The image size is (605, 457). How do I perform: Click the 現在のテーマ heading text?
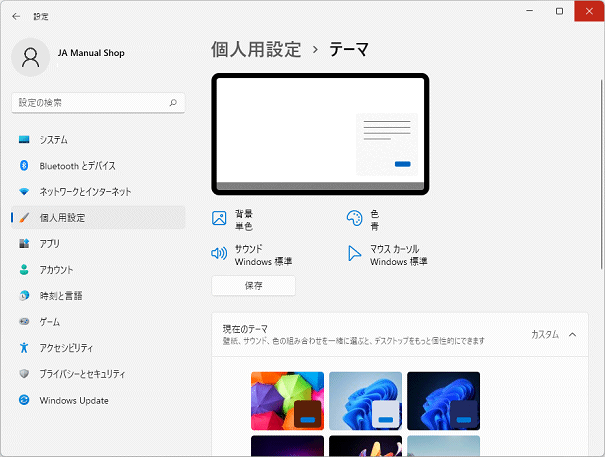click(x=245, y=329)
